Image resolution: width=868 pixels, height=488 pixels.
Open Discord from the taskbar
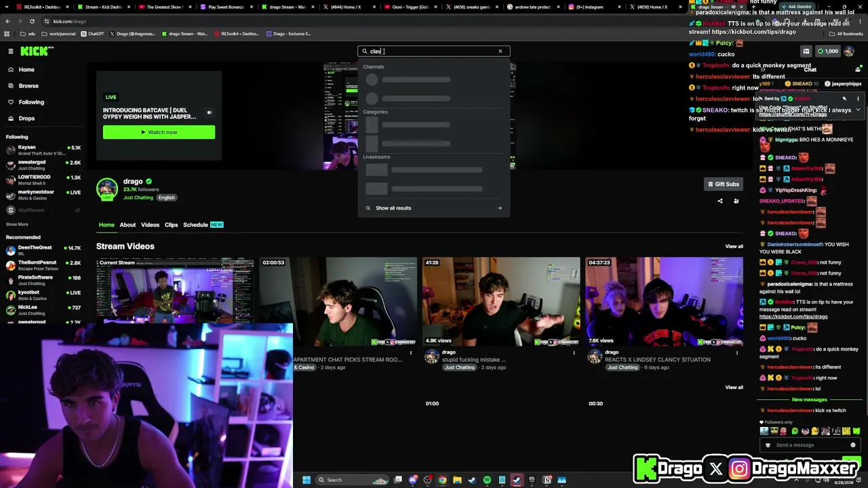click(412, 480)
